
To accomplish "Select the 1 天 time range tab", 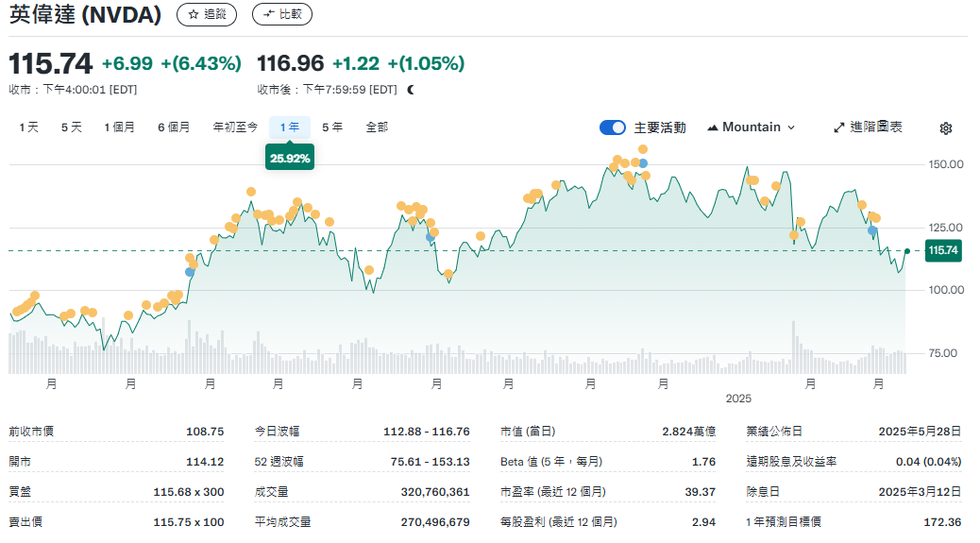I will (28, 127).
